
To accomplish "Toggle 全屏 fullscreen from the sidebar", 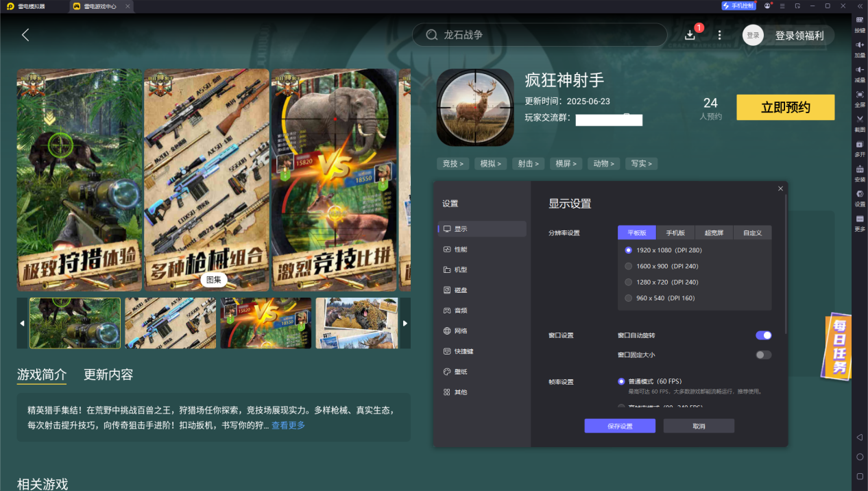I will click(x=860, y=94).
